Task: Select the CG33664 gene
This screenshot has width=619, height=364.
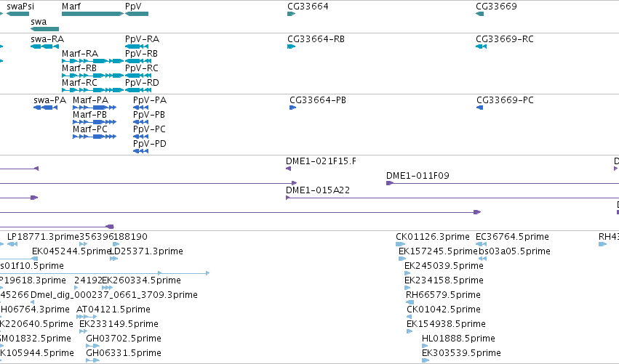Action: [292, 14]
